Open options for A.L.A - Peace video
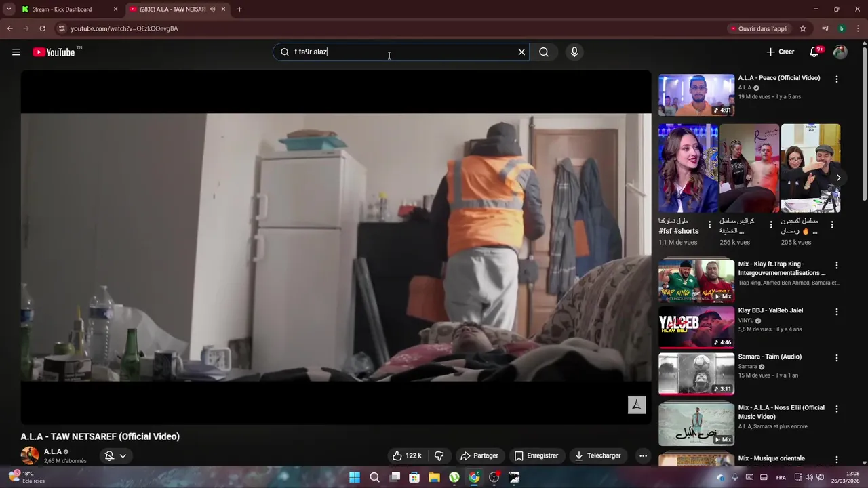The image size is (868, 488). pos(836,79)
